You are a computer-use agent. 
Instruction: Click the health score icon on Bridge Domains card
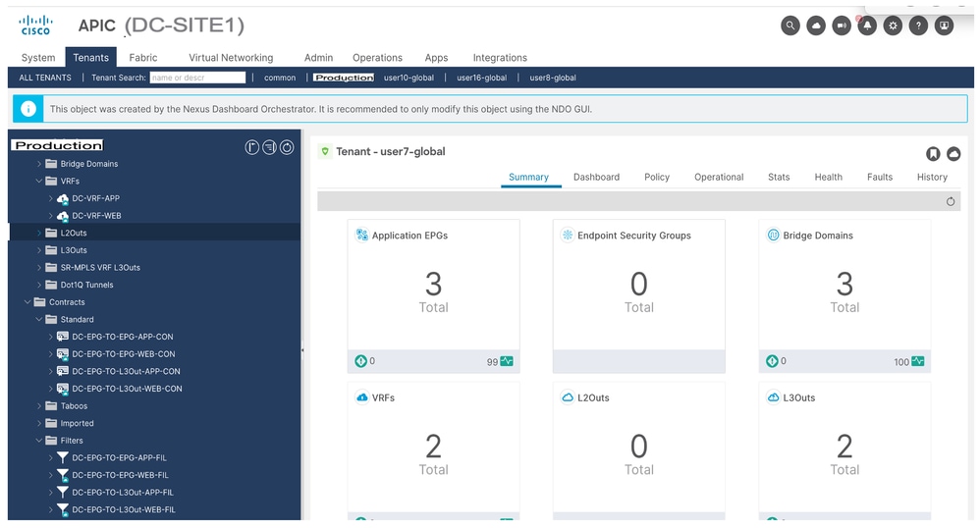(918, 361)
